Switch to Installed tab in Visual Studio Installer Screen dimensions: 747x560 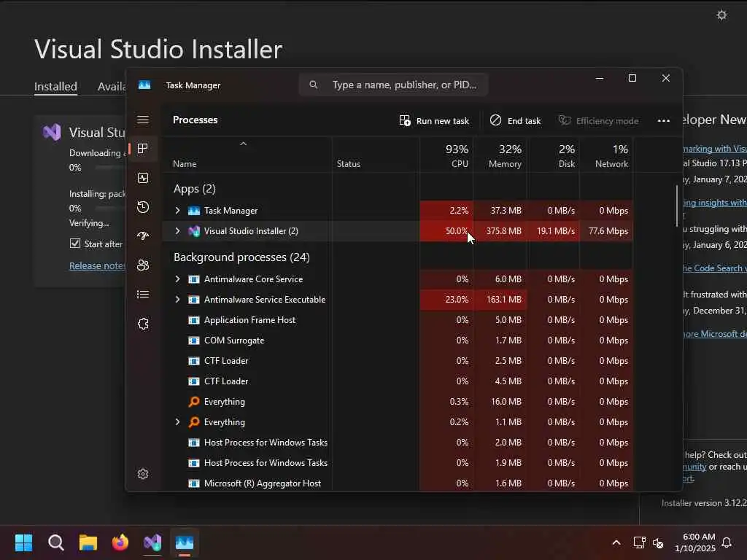coord(55,87)
